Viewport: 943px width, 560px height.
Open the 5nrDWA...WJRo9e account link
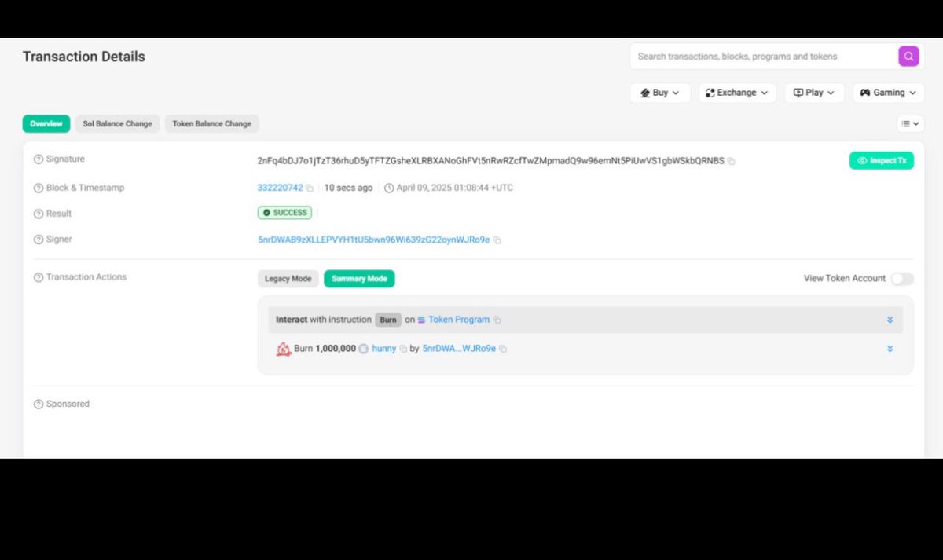[x=460, y=349]
